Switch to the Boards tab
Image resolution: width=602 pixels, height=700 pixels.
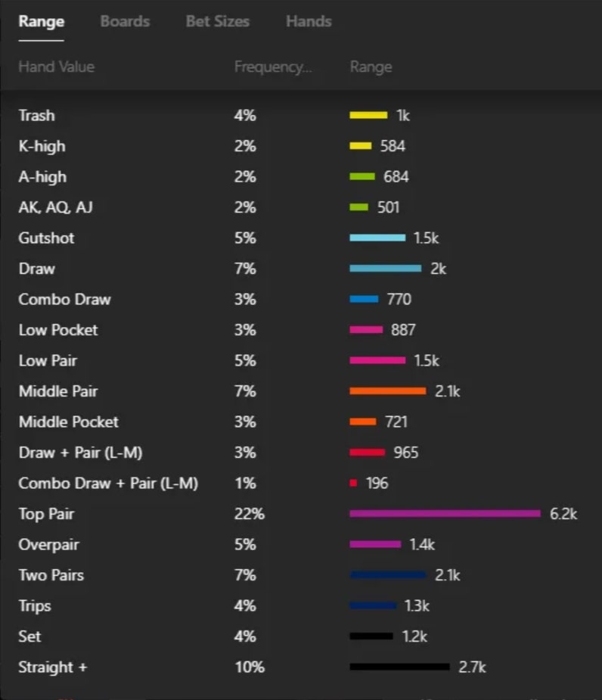(x=125, y=22)
